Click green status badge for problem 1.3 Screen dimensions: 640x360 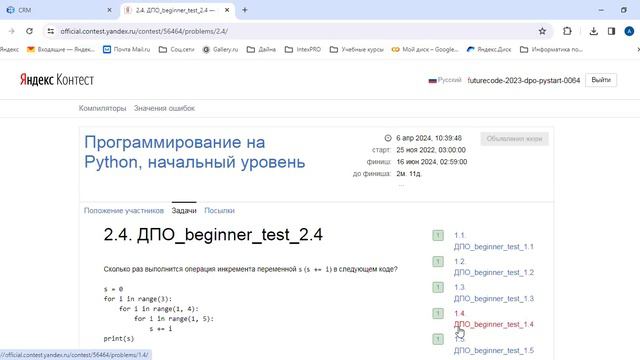[438, 287]
